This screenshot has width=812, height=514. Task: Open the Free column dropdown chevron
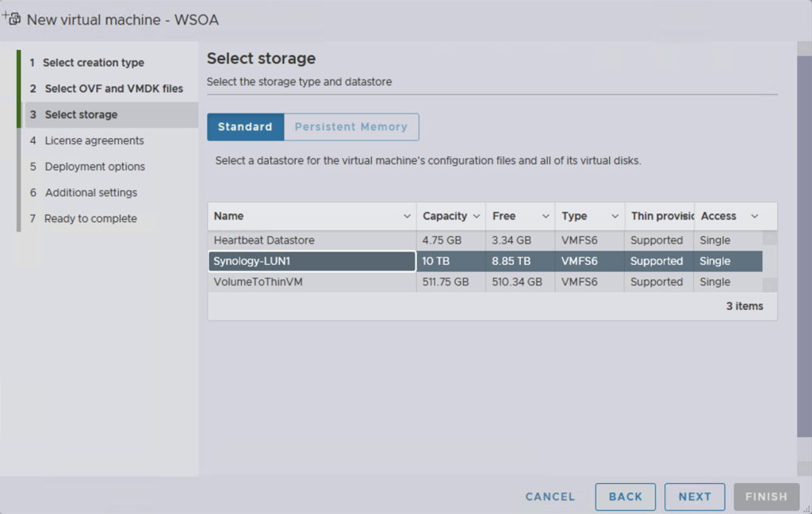coord(546,217)
